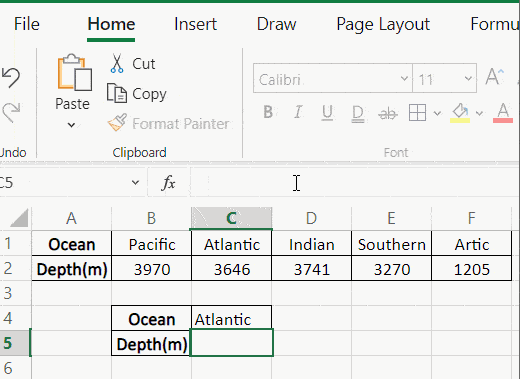The image size is (520, 379).
Task: Select the 'Indian' cell
Action: pyautogui.click(x=312, y=244)
